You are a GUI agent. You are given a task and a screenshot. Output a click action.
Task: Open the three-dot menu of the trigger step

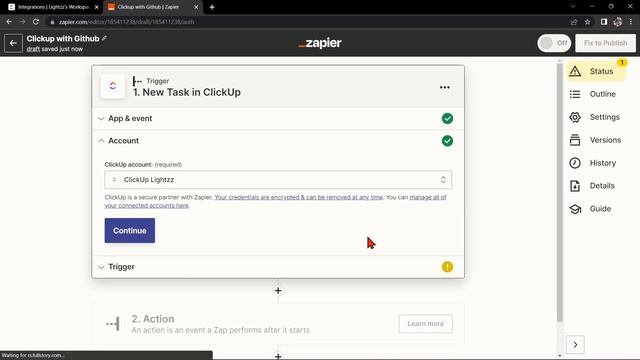tap(444, 87)
